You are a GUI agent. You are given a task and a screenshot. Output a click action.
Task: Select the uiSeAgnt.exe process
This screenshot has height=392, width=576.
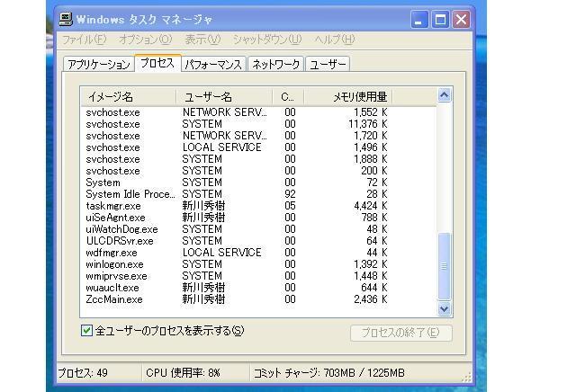coord(258,218)
